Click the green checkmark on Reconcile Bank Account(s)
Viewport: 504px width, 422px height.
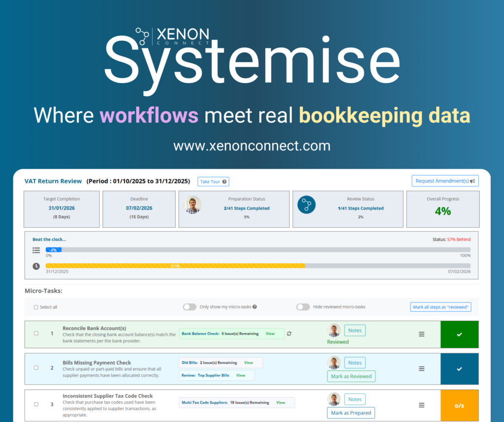pos(459,333)
